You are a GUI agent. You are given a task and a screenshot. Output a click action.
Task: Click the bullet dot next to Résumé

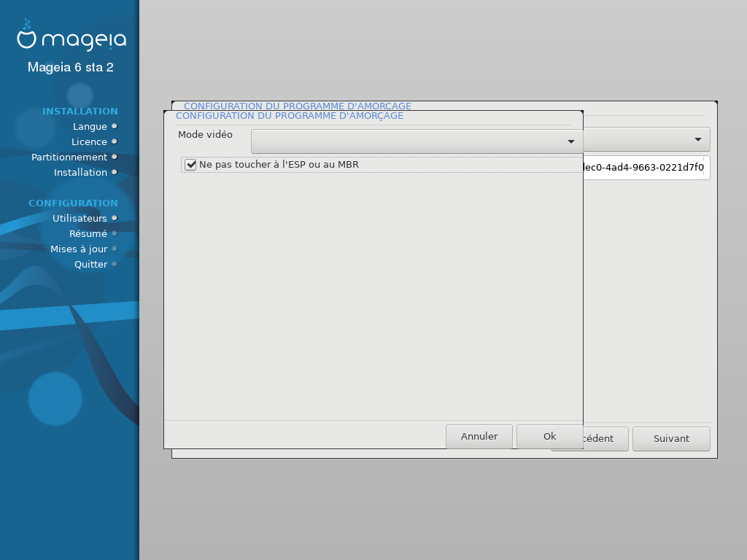pos(115,233)
